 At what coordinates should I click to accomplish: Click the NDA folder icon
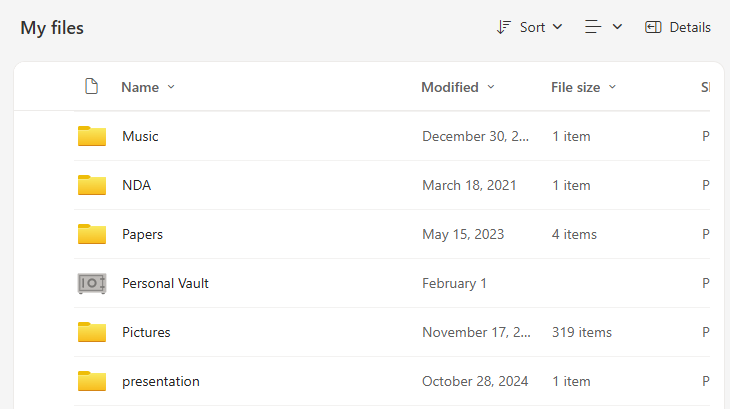point(92,185)
